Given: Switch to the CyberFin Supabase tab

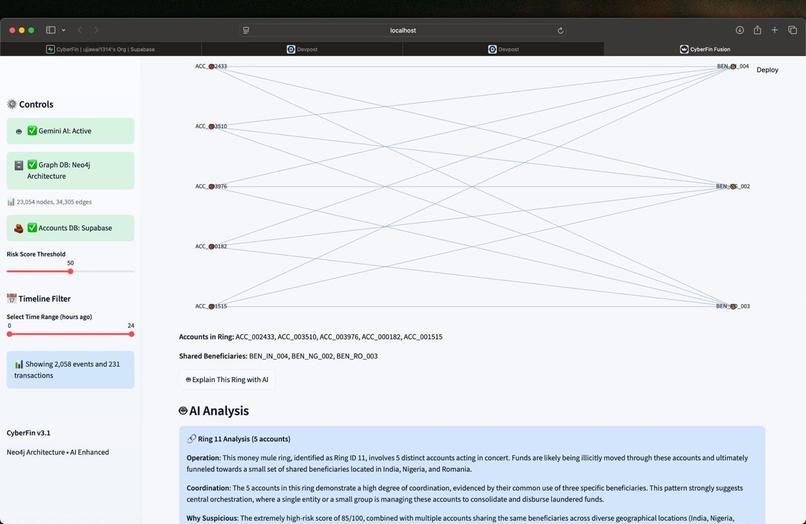Looking at the screenshot, I should [x=101, y=49].
